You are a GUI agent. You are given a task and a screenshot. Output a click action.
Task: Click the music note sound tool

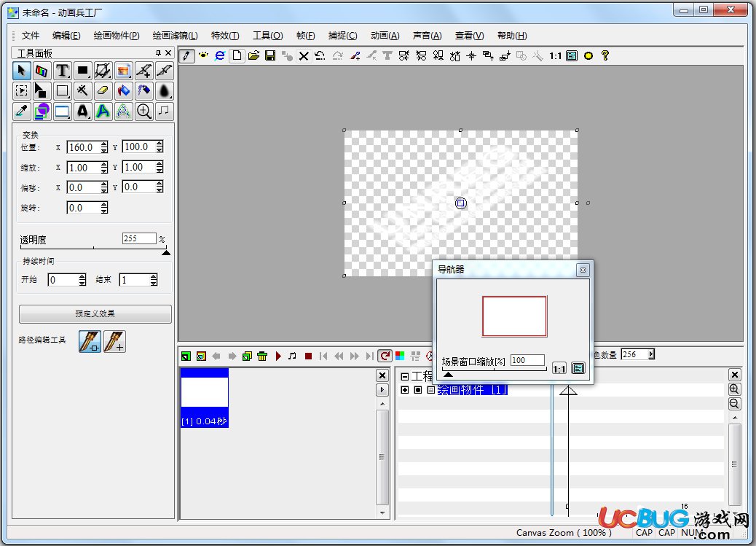[x=165, y=111]
